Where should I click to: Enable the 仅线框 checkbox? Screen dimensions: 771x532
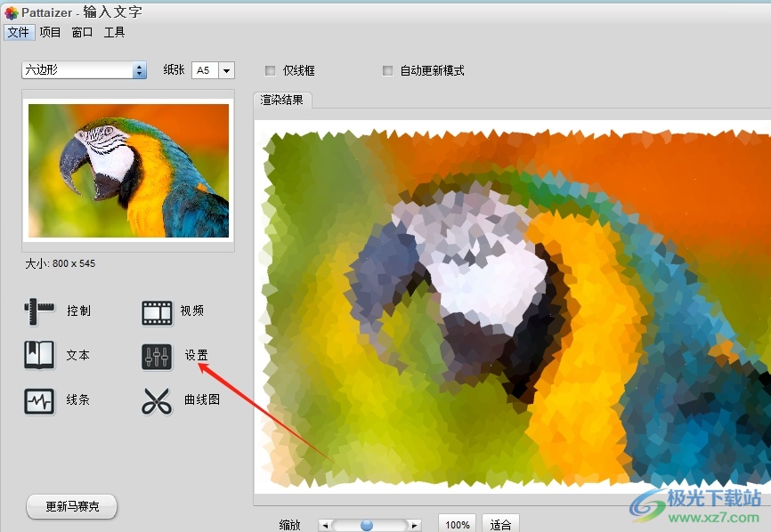(x=270, y=71)
